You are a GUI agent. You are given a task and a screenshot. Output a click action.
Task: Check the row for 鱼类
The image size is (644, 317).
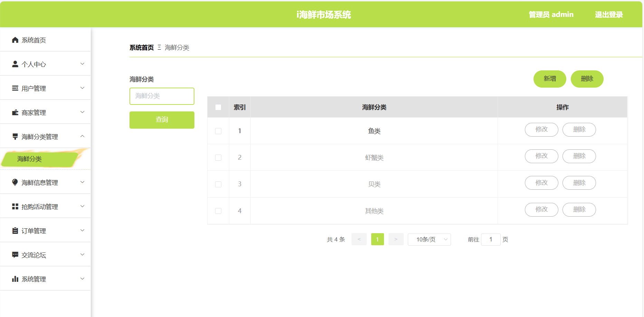[218, 131]
